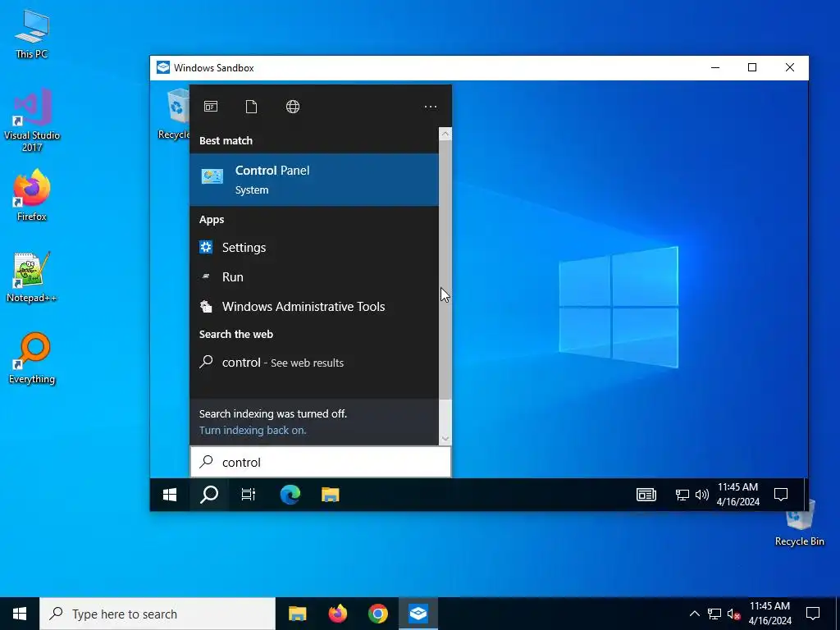The width and height of the screenshot is (840, 630).
Task: Open File Explorer on the host taskbar
Action: pos(297,614)
